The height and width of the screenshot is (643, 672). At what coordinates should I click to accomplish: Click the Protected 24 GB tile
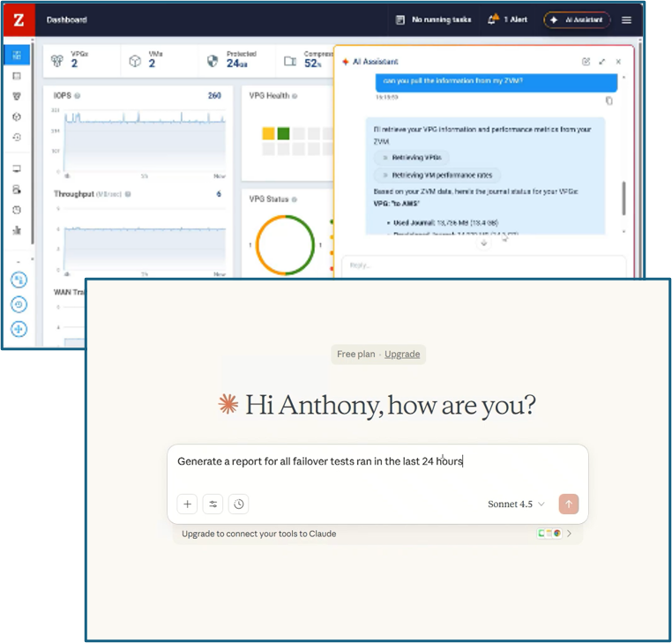(237, 61)
